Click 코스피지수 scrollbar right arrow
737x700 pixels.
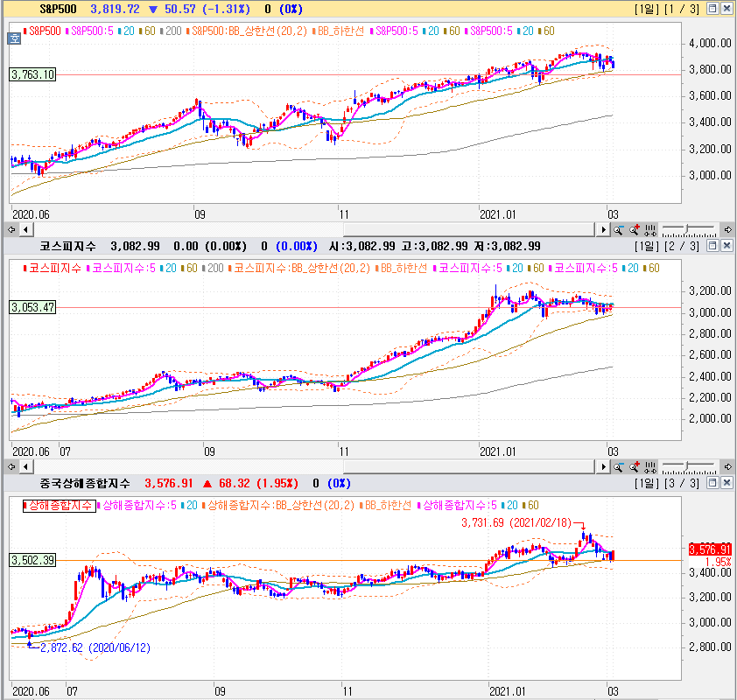coord(603,466)
